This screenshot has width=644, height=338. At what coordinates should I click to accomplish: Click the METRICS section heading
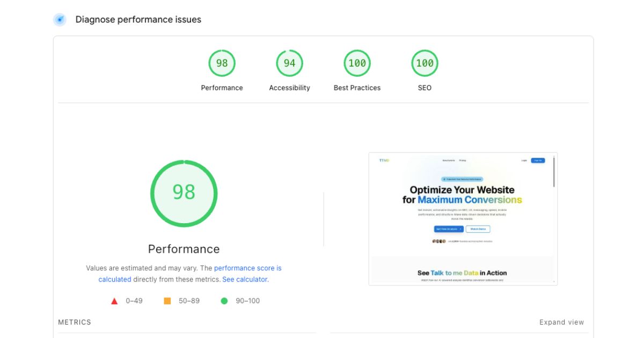75,322
